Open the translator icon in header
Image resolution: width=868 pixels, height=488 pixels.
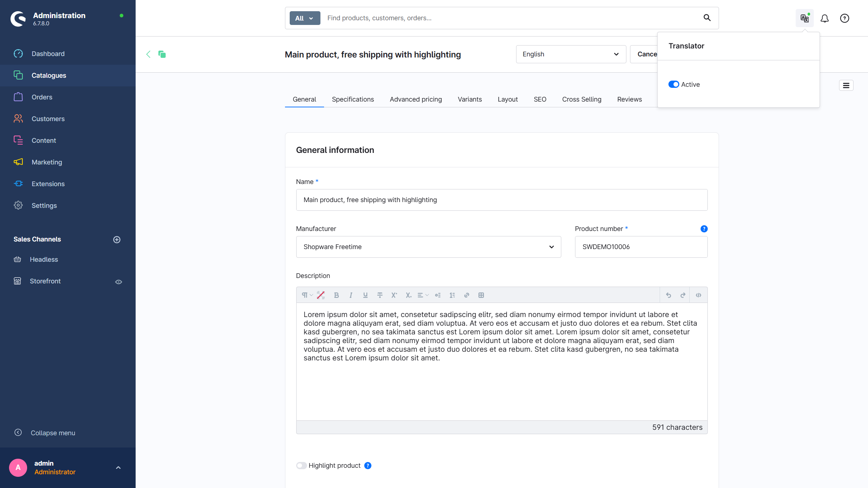804,18
